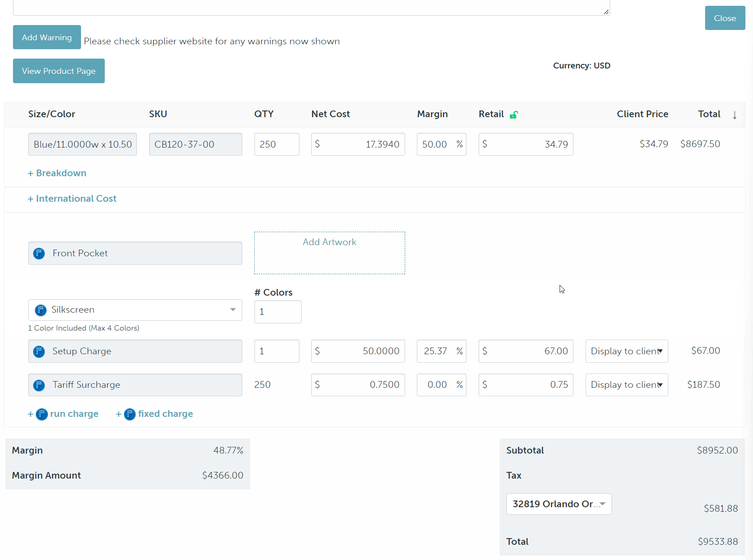Click the Close button
The height and width of the screenshot is (560, 753).
(x=724, y=18)
